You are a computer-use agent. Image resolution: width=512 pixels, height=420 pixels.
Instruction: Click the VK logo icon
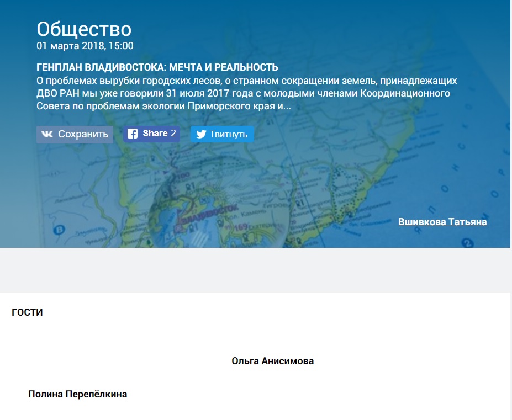(x=47, y=134)
